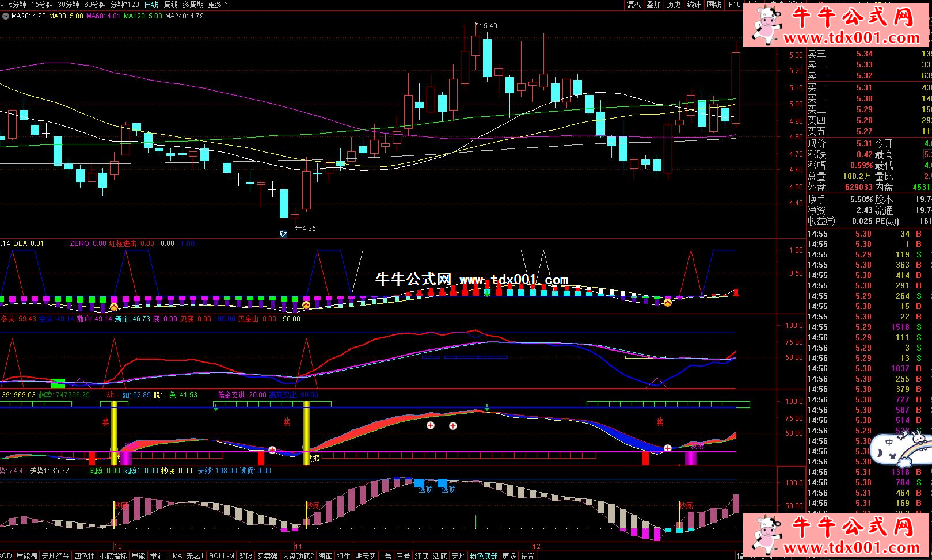932x560 pixels.
Task: Select the 周线 weekly chart tab
Action: coord(171,5)
